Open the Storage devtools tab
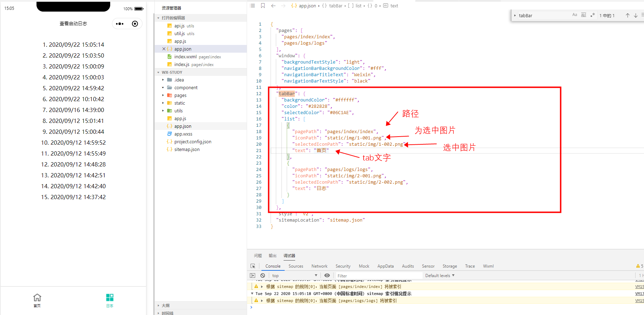This screenshot has width=644, height=315. pos(450,266)
